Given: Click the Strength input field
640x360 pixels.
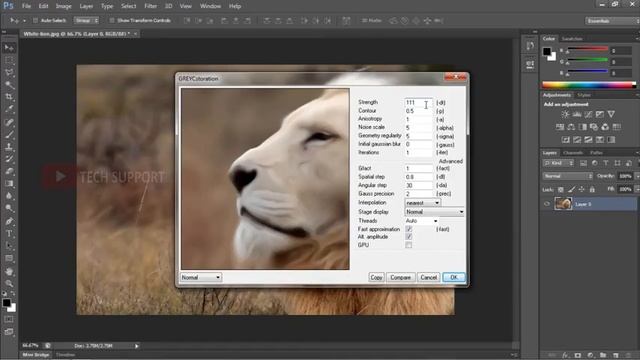Looking at the screenshot, I should [418, 102].
